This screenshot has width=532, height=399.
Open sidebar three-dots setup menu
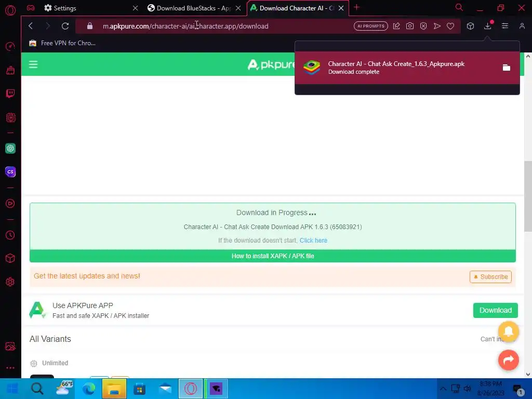point(10,368)
